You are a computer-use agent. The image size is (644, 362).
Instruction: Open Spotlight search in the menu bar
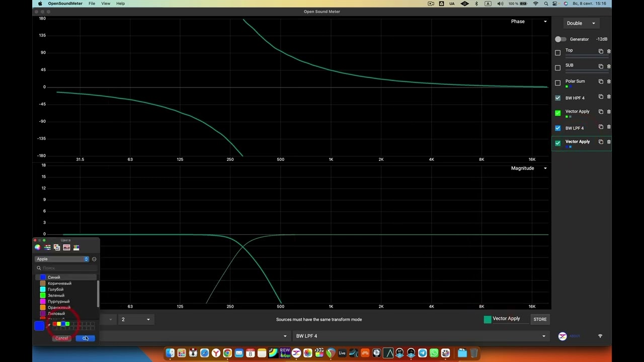pyautogui.click(x=546, y=4)
